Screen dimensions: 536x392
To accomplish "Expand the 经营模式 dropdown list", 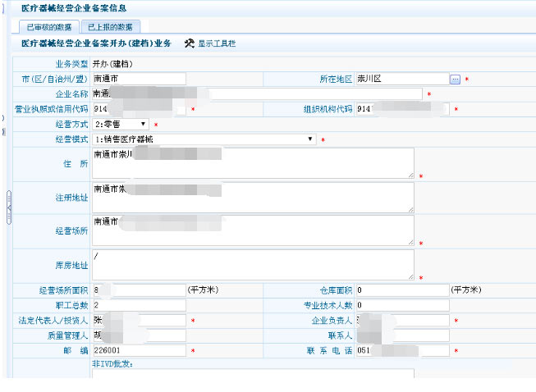I will pos(204,139).
